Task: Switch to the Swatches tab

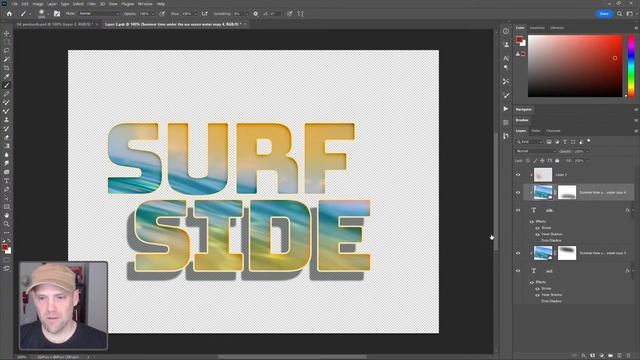Action: point(537,28)
